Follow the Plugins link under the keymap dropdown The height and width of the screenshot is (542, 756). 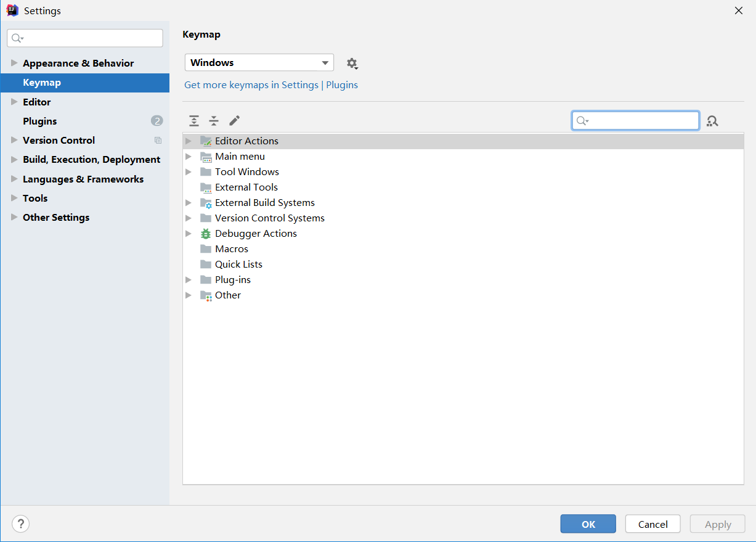tap(342, 85)
